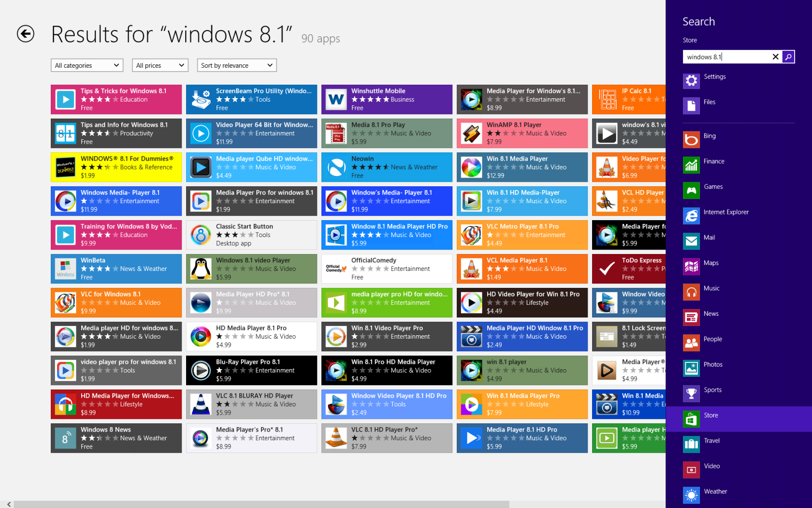Open HD Video Player for Win 8.1 Pro
The width and height of the screenshot is (812, 508).
click(522, 302)
